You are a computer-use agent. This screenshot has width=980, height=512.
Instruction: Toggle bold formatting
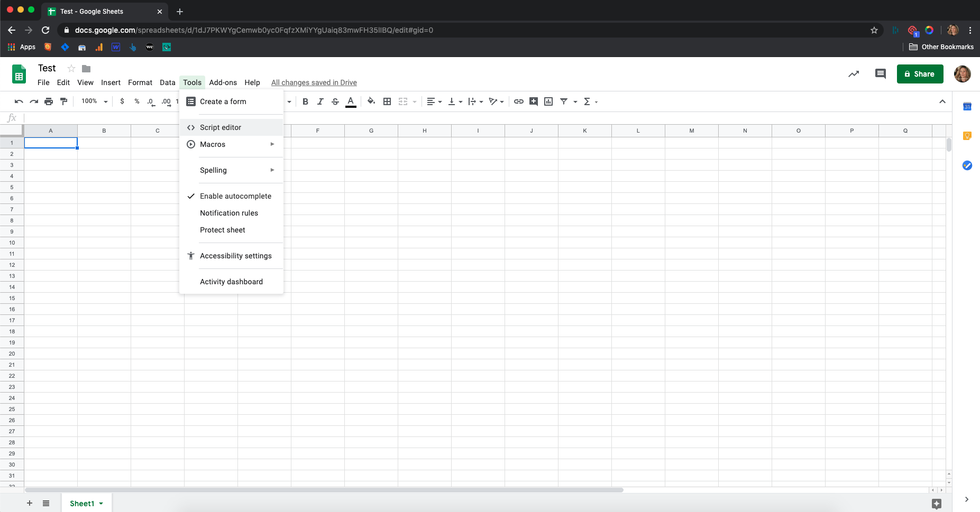pos(305,101)
